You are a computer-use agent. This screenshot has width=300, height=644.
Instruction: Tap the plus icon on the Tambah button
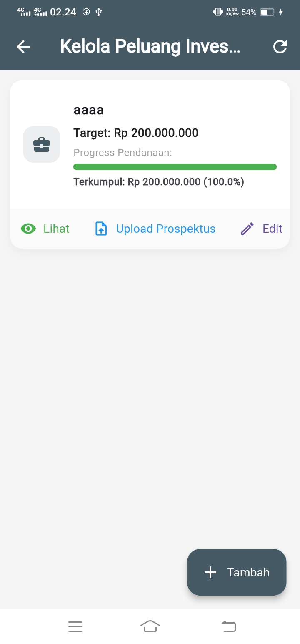(x=210, y=572)
